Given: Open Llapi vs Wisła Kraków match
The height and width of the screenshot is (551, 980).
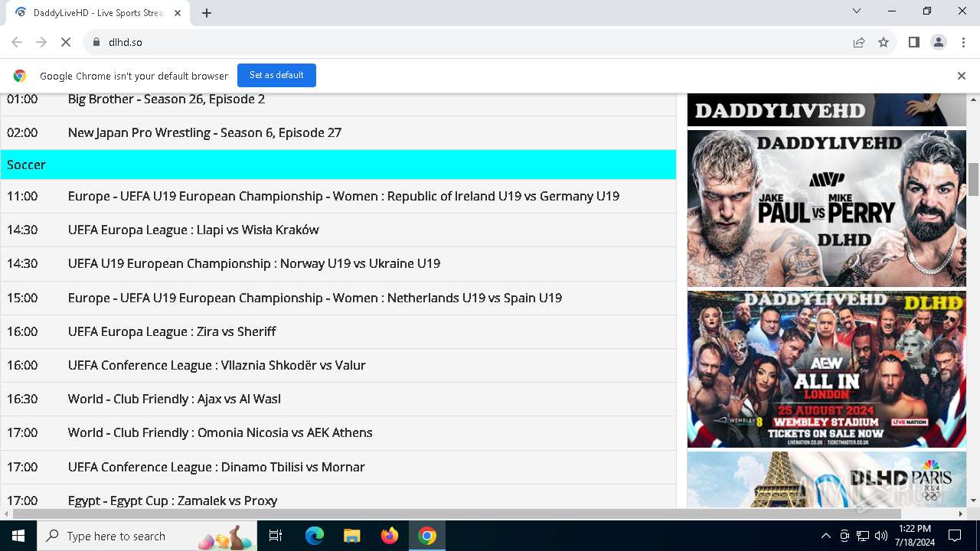Looking at the screenshot, I should pos(193,230).
